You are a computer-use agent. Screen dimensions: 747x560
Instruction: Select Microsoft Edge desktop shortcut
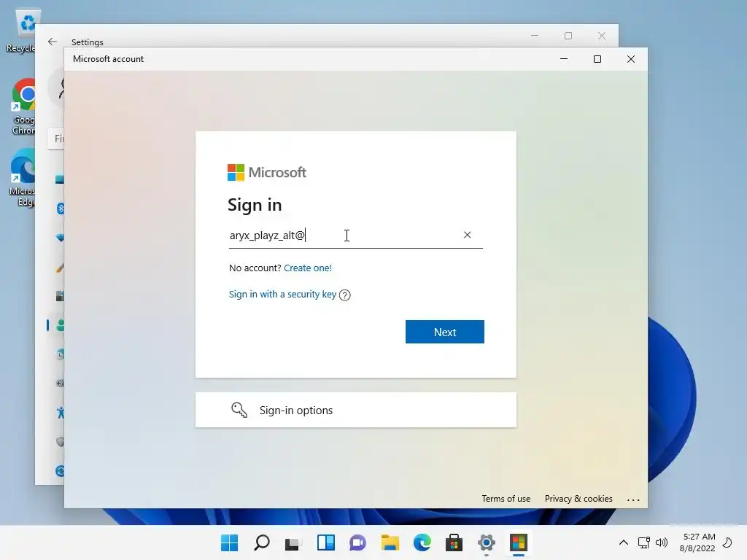pyautogui.click(x=22, y=177)
